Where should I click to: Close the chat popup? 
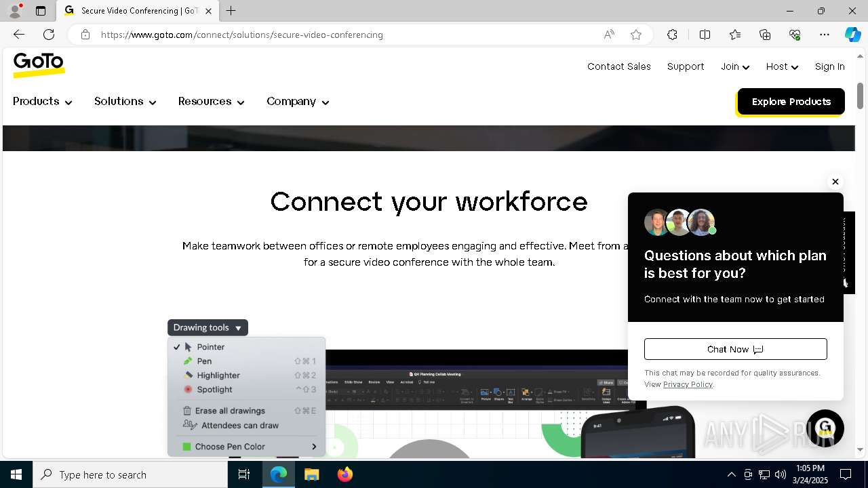(835, 182)
